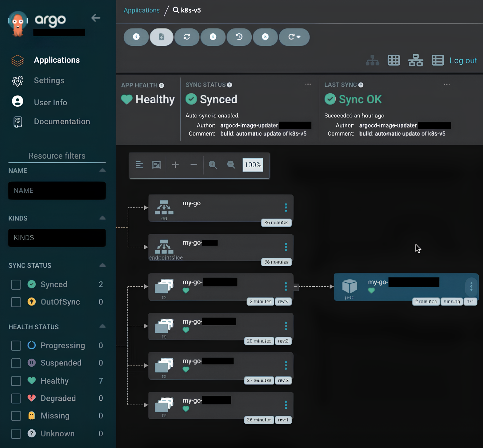The height and width of the screenshot is (448, 483).
Task: Click the zoom out magnifier icon
Action: coord(231,165)
